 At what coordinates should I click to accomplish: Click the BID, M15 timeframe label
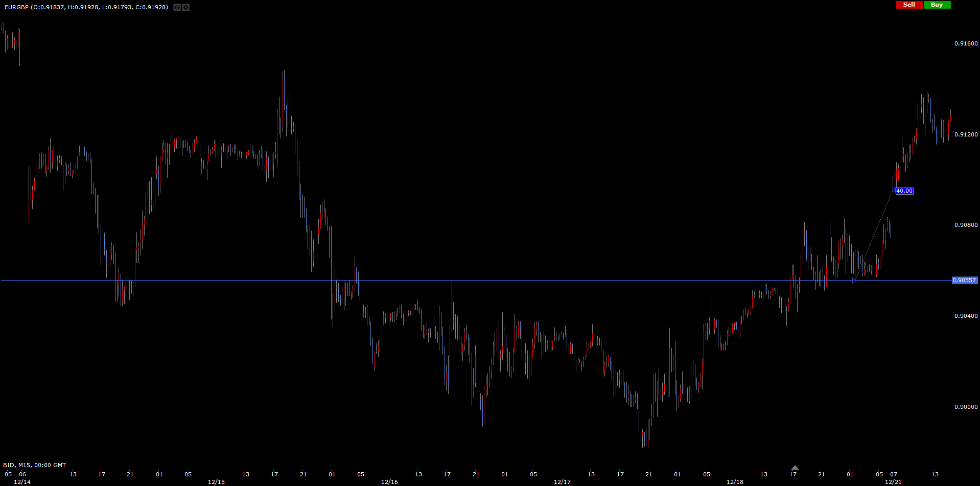34,465
